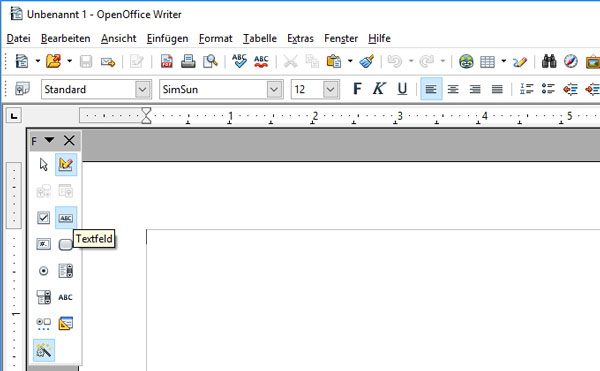The height and width of the screenshot is (371, 600).
Task: Insert a formatted field form control
Action: [44, 244]
